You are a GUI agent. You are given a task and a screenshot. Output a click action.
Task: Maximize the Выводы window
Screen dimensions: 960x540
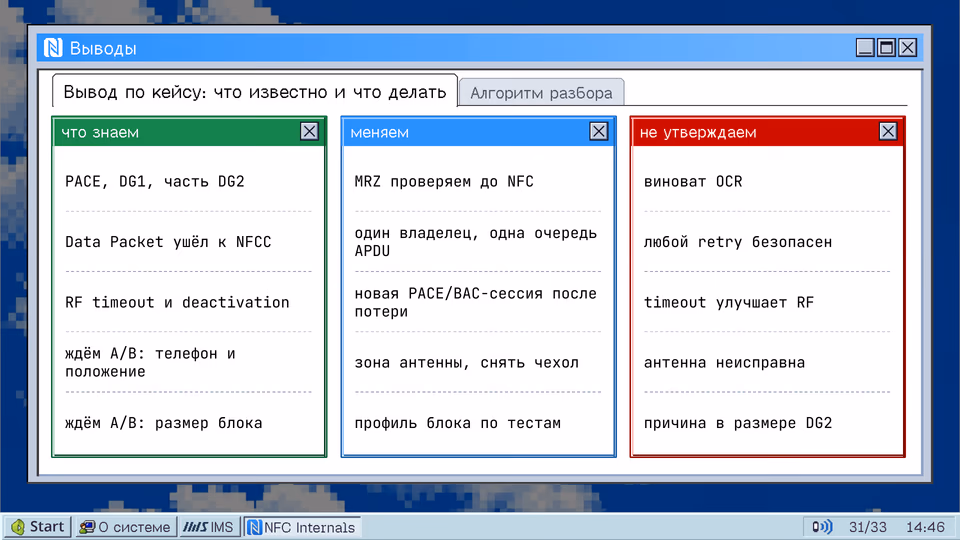tap(886, 47)
